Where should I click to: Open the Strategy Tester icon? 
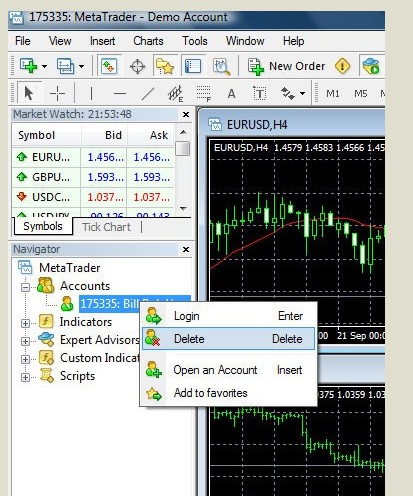click(221, 66)
